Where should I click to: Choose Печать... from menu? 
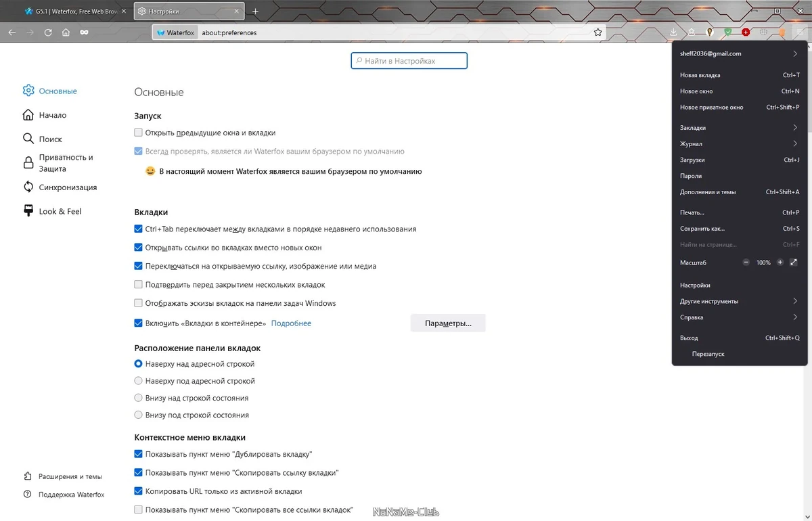[x=740, y=212]
